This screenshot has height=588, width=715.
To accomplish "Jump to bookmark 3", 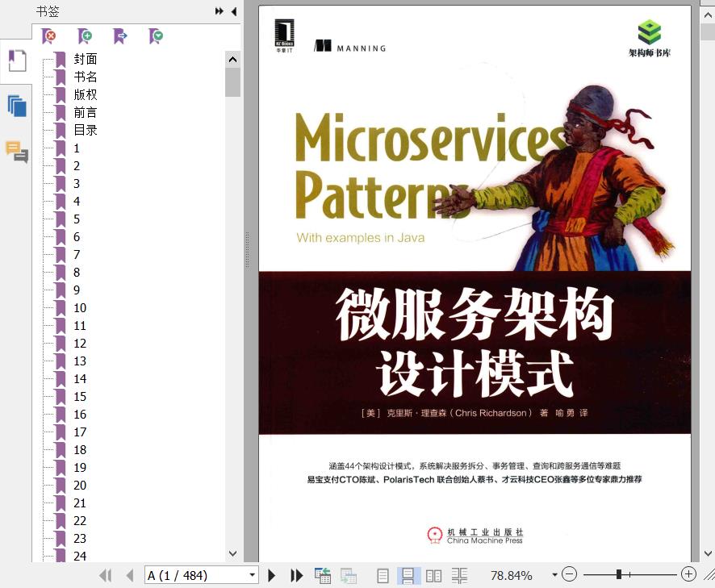I will (x=77, y=184).
